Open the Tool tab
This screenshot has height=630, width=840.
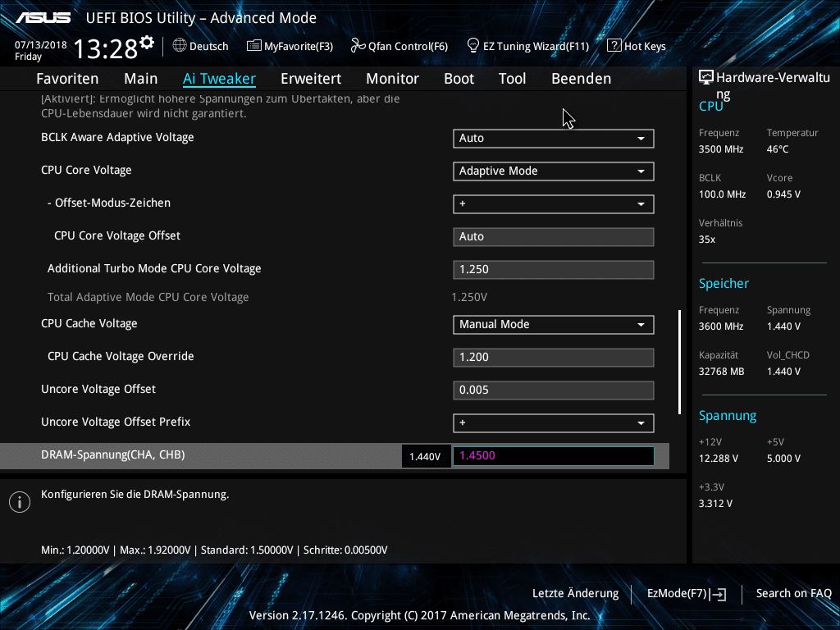click(512, 79)
